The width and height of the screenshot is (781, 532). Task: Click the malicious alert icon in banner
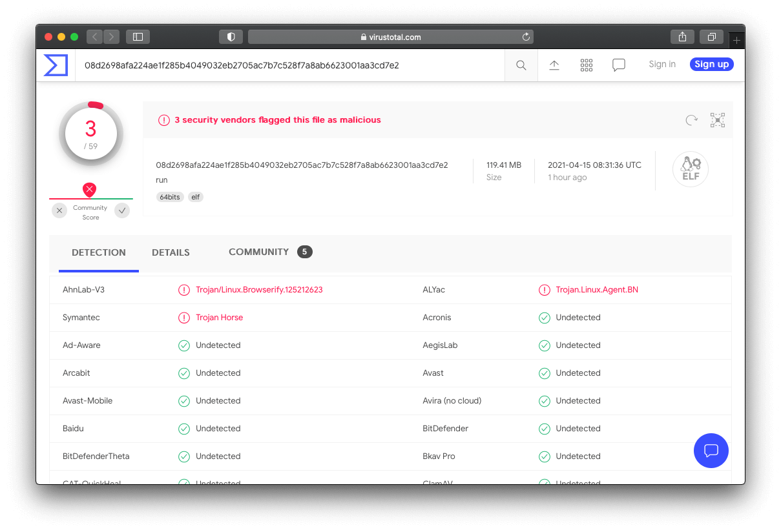(164, 120)
